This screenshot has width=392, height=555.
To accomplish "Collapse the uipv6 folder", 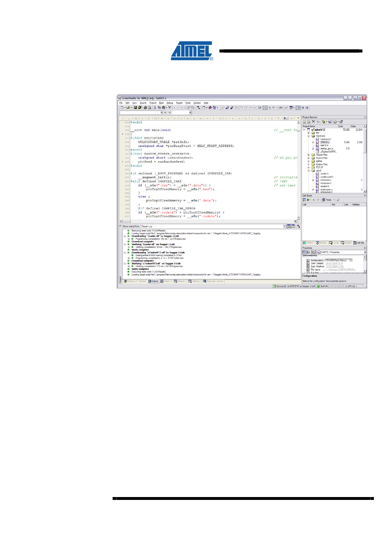I will (309, 171).
